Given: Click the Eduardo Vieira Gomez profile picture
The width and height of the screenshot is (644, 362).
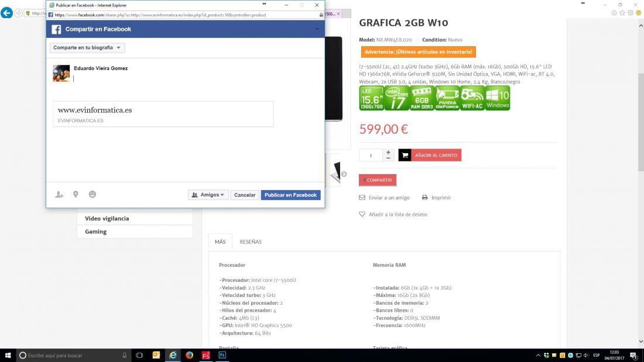Looking at the screenshot, I should 61,74.
